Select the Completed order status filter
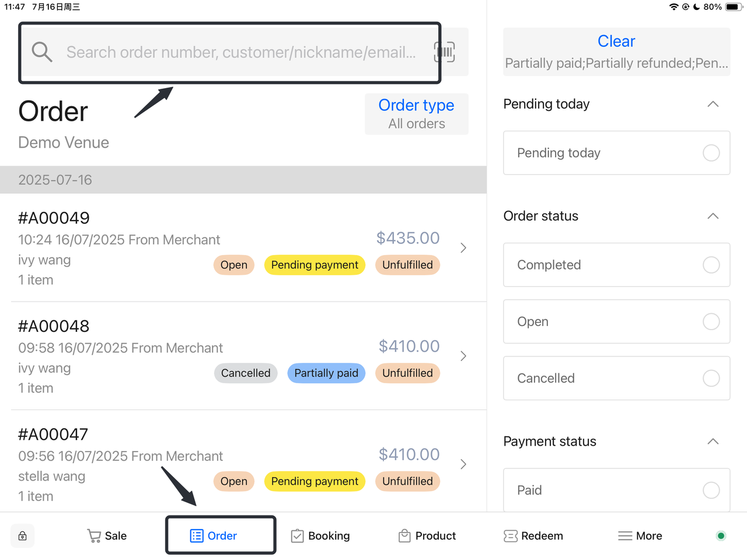This screenshot has width=747, height=560. tap(711, 265)
